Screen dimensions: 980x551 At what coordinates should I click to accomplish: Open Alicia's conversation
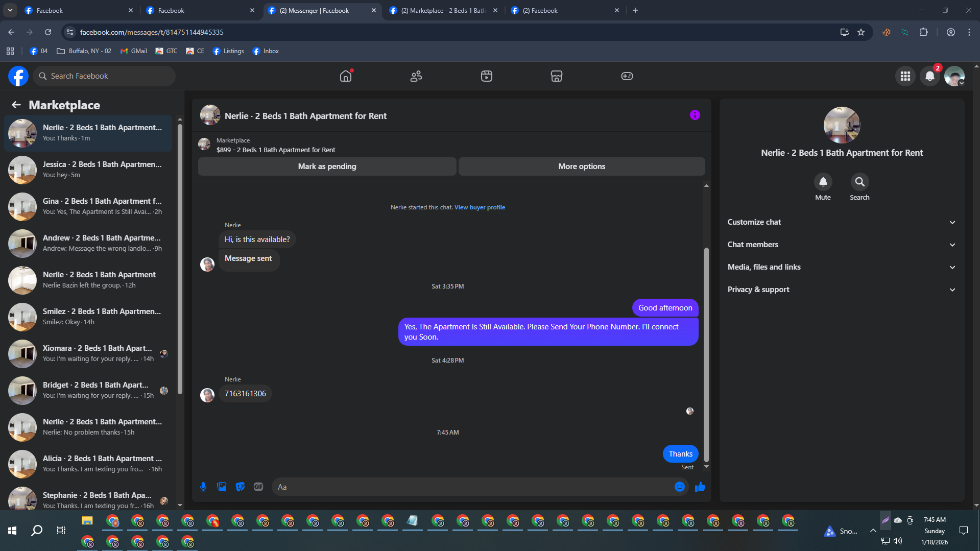88,464
